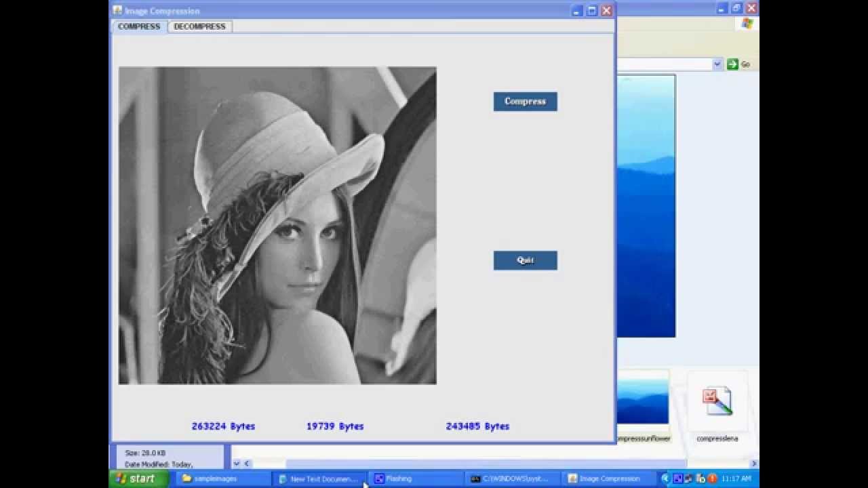868x488 pixels.
Task: Click the Compress button
Action: [x=525, y=102]
